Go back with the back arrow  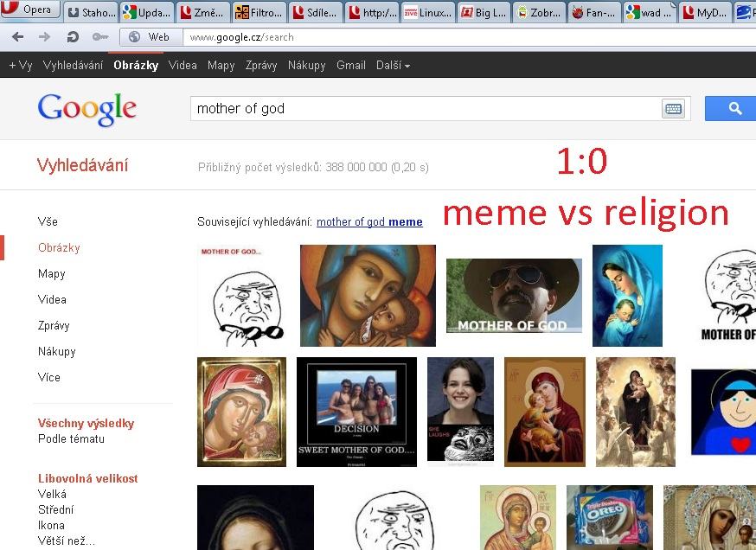(18, 37)
